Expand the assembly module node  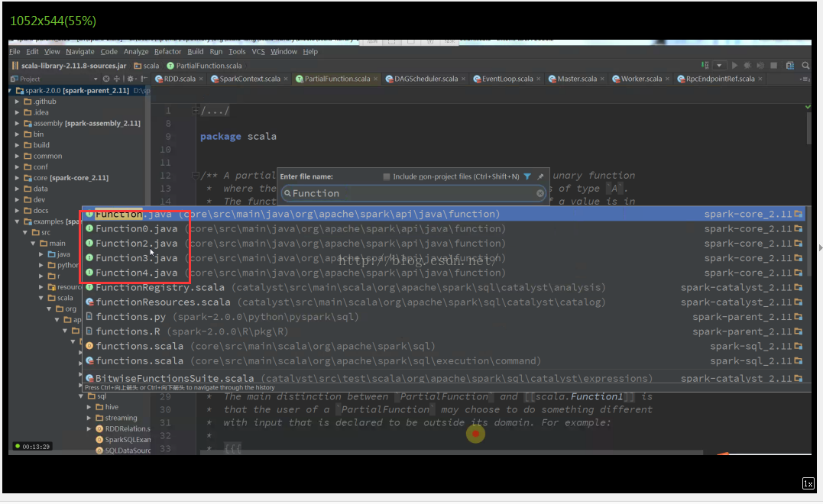pos(18,123)
